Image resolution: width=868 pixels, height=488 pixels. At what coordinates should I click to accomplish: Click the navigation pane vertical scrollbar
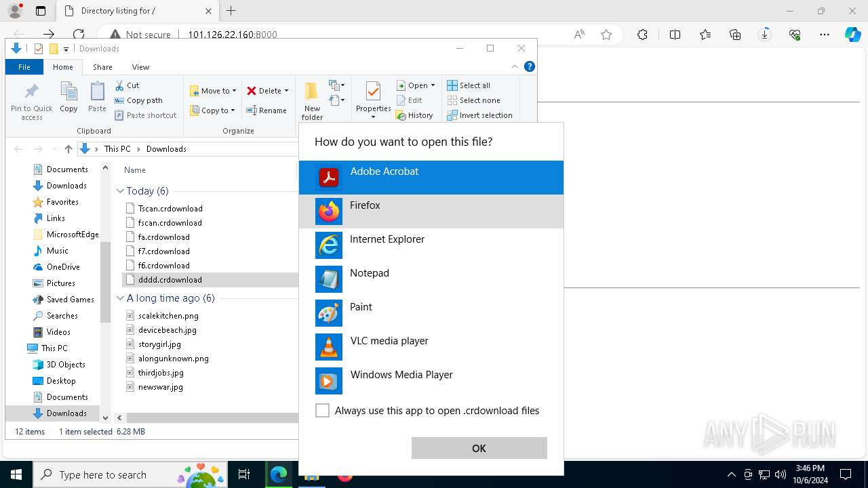105,281
